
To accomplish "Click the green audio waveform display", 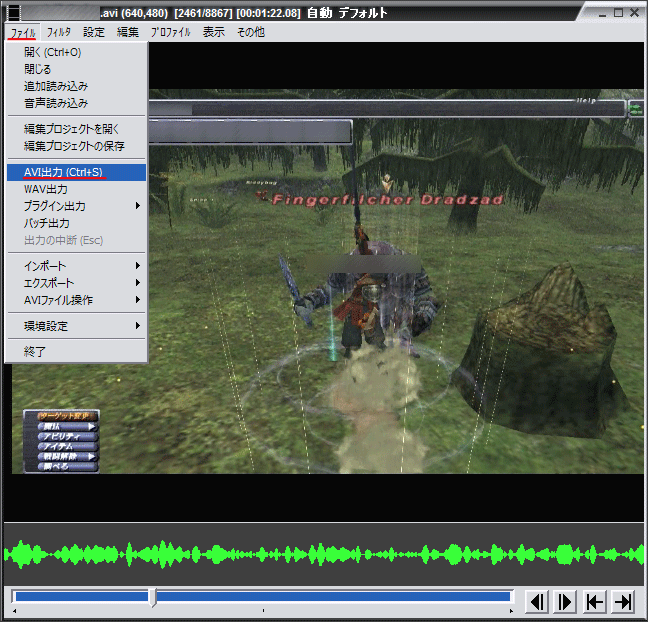I will pos(324,554).
